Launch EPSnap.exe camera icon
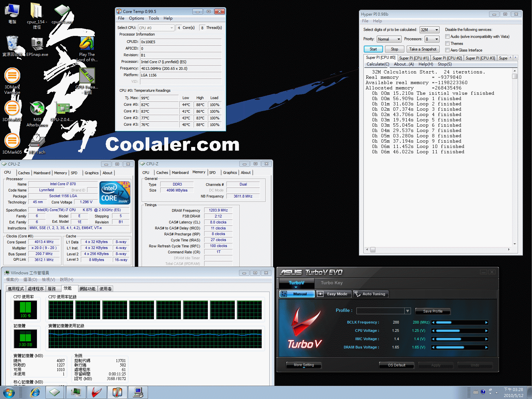 [37, 47]
